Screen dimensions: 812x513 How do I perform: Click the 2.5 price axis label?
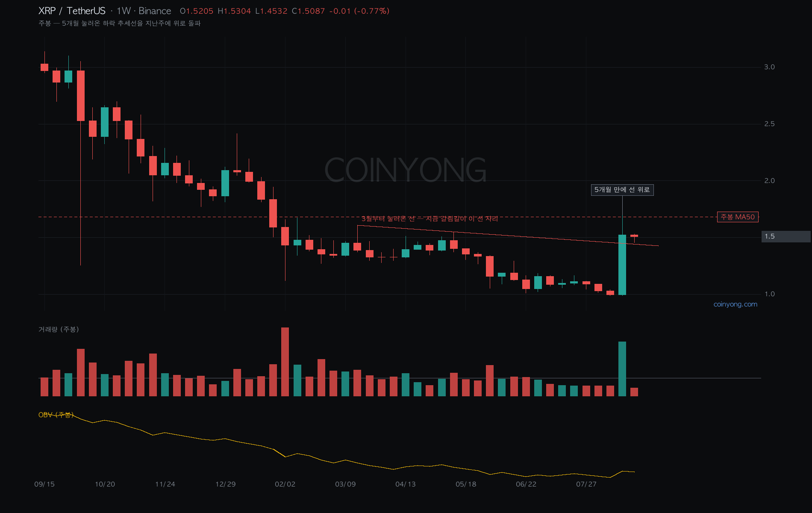tap(769, 124)
